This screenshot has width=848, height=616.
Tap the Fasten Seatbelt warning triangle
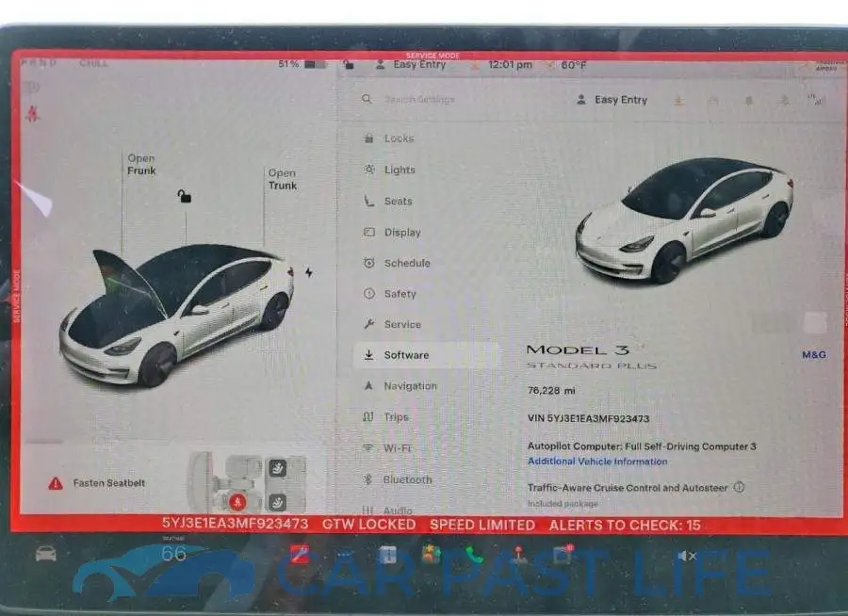pos(56,483)
